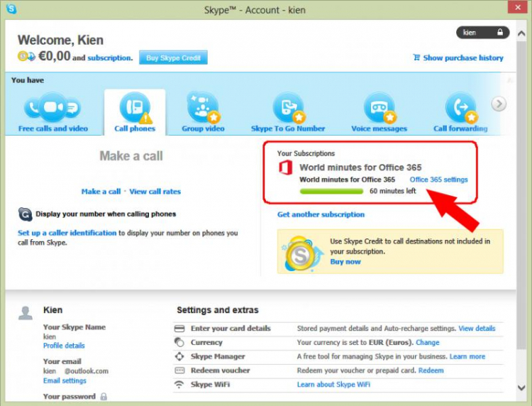
Task: Click Show purchase history
Action: point(463,57)
